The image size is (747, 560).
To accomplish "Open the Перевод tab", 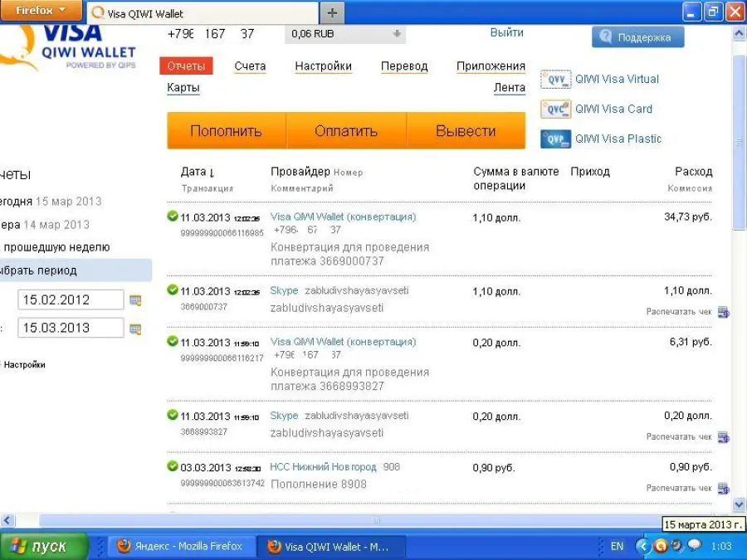I will point(404,66).
